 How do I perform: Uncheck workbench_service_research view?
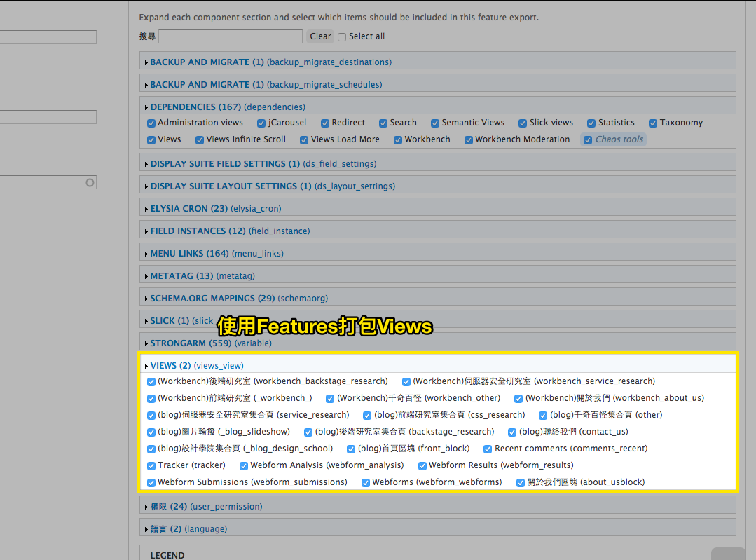pos(406,382)
